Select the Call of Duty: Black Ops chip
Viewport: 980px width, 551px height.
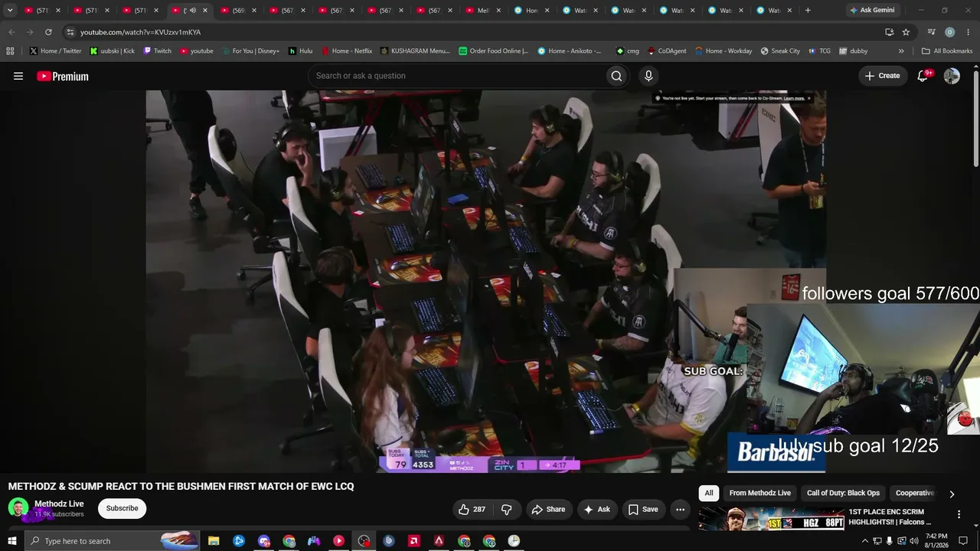pyautogui.click(x=843, y=494)
